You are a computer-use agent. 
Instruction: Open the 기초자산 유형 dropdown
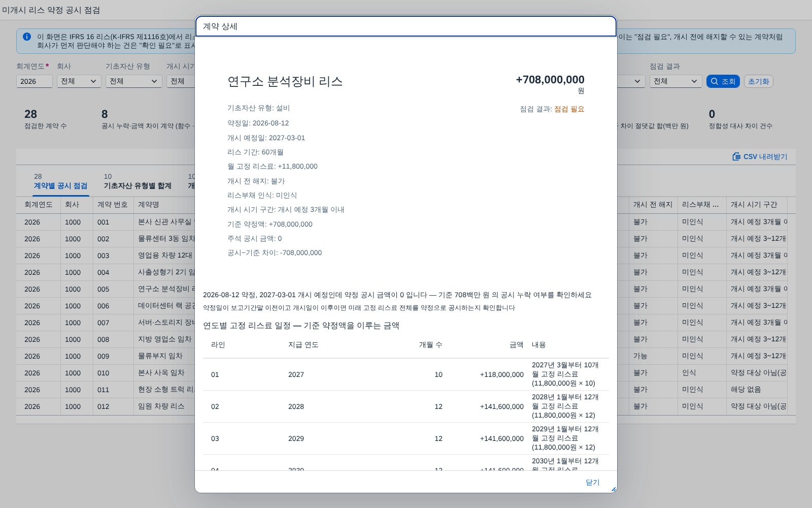click(133, 81)
